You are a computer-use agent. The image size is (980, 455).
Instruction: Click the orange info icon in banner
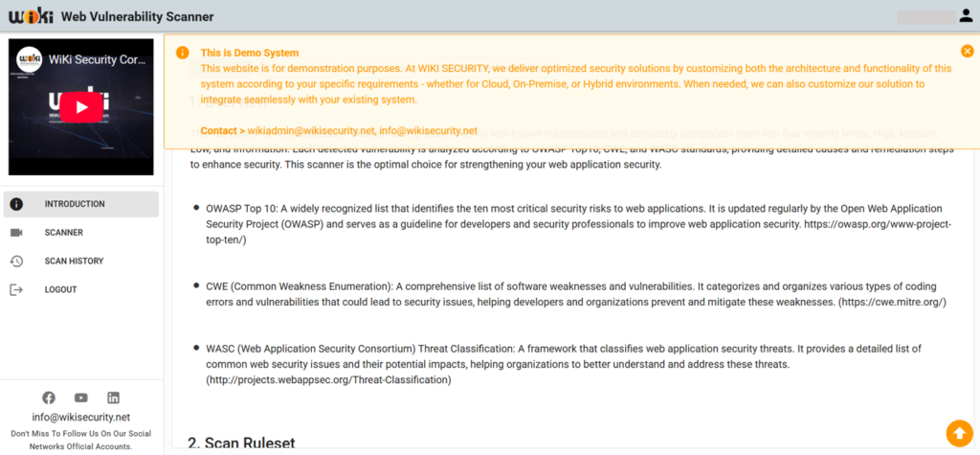coord(183,53)
